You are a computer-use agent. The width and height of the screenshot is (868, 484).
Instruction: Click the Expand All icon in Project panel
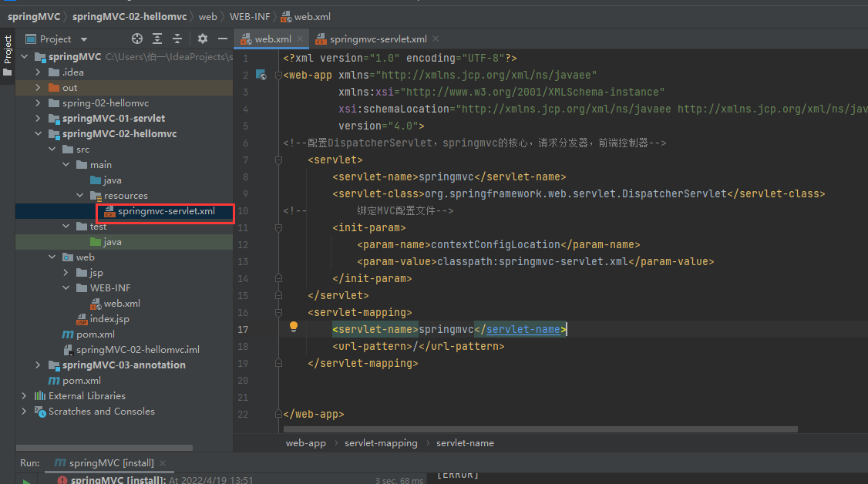[x=157, y=39]
